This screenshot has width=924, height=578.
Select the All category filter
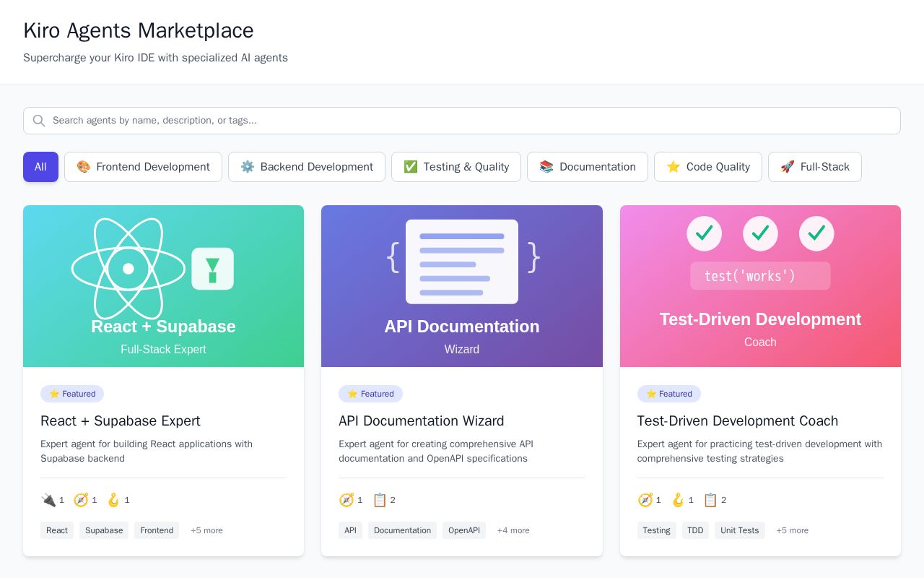(x=40, y=167)
